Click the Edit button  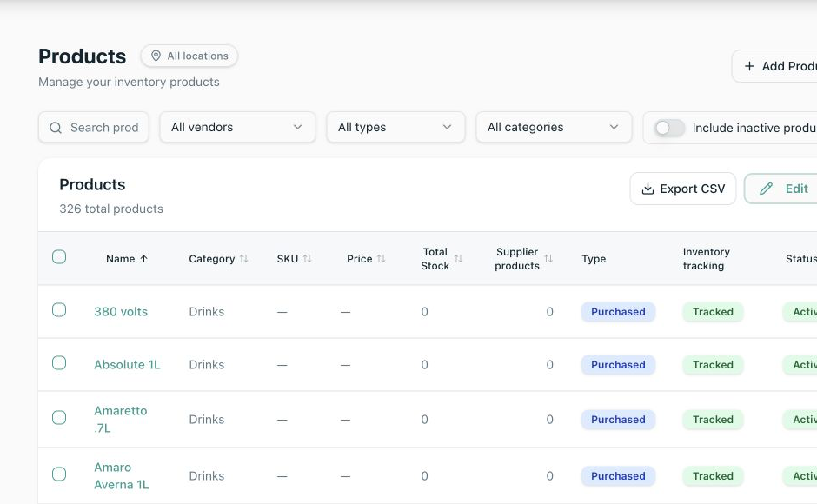(x=781, y=189)
